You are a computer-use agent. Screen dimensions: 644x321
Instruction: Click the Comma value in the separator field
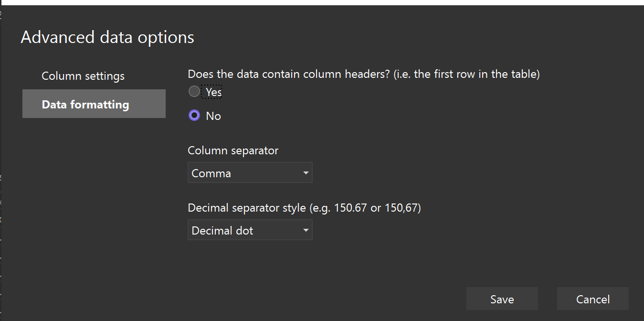211,172
